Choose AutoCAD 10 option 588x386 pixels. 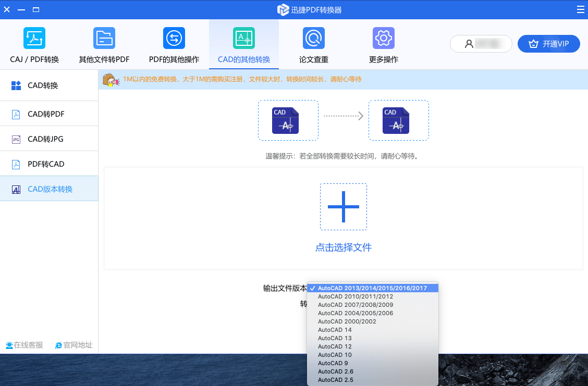[x=372, y=355]
